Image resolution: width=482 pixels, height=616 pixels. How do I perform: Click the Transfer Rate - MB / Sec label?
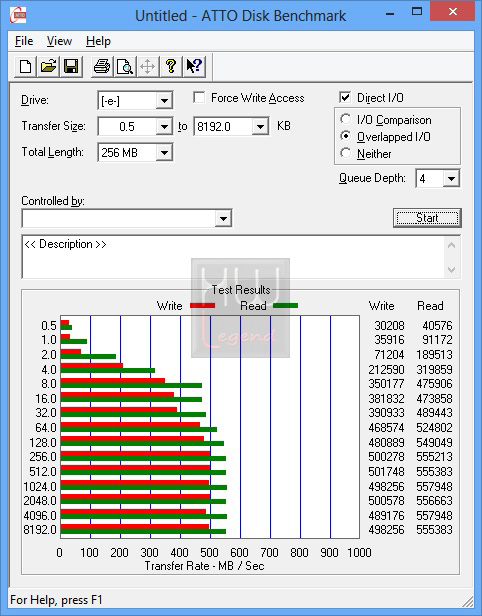click(x=204, y=566)
